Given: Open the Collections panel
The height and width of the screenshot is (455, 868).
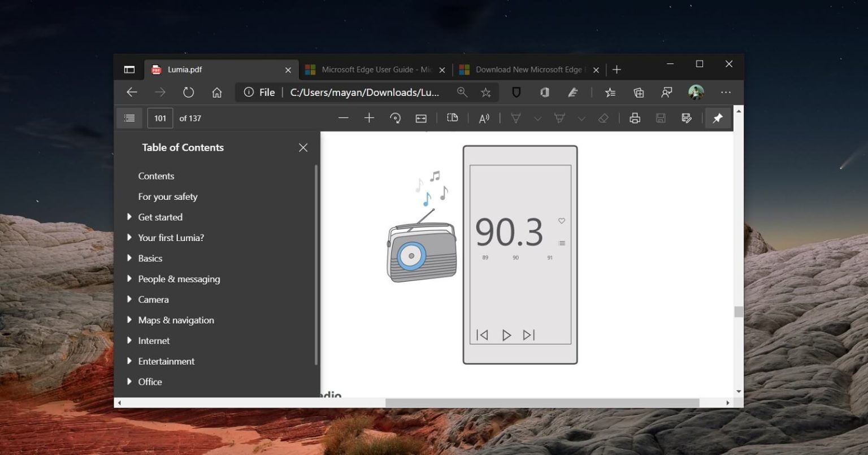Looking at the screenshot, I should (639, 92).
